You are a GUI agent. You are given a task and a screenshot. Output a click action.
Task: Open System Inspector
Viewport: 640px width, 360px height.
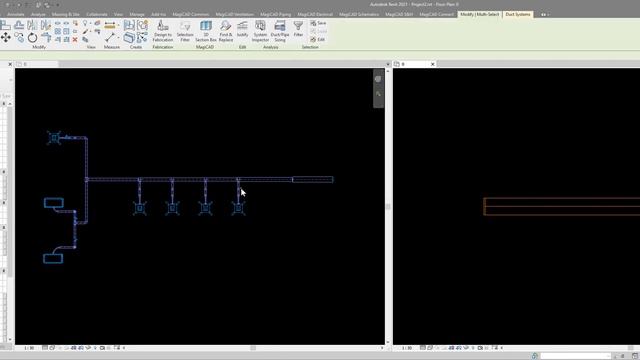260,31
